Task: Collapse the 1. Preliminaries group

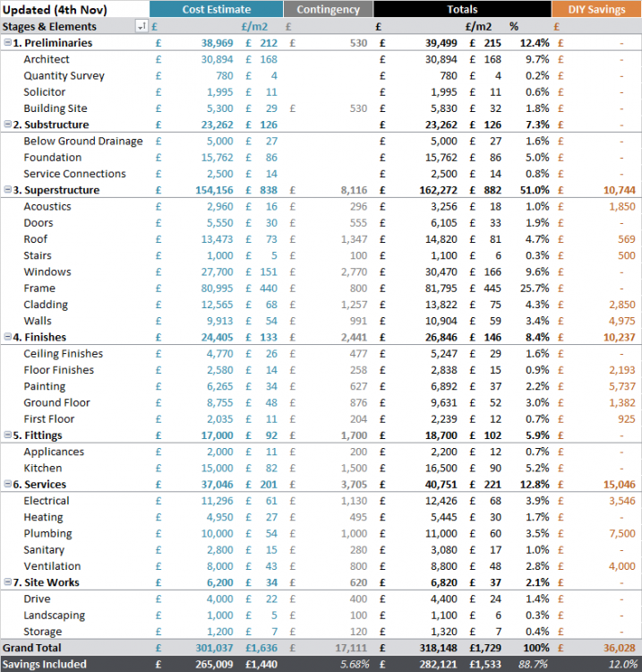Action: pyautogui.click(x=7, y=42)
